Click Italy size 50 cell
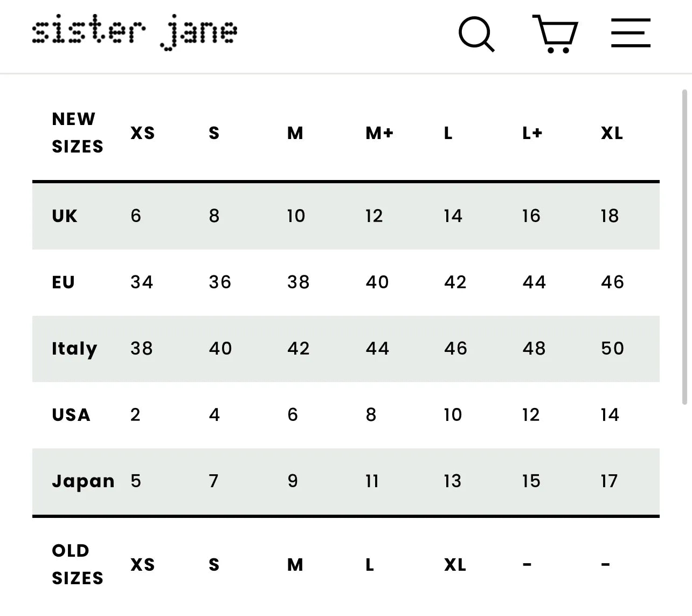 point(612,349)
